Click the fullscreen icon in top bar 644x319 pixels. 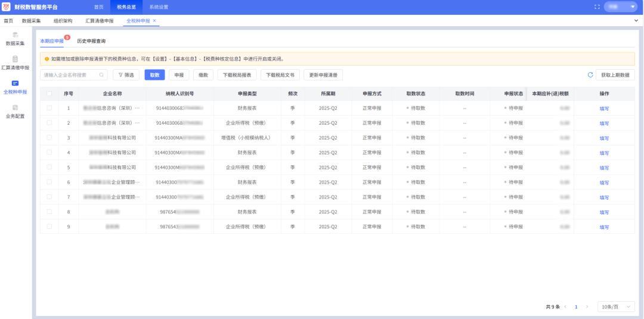pyautogui.click(x=597, y=7)
